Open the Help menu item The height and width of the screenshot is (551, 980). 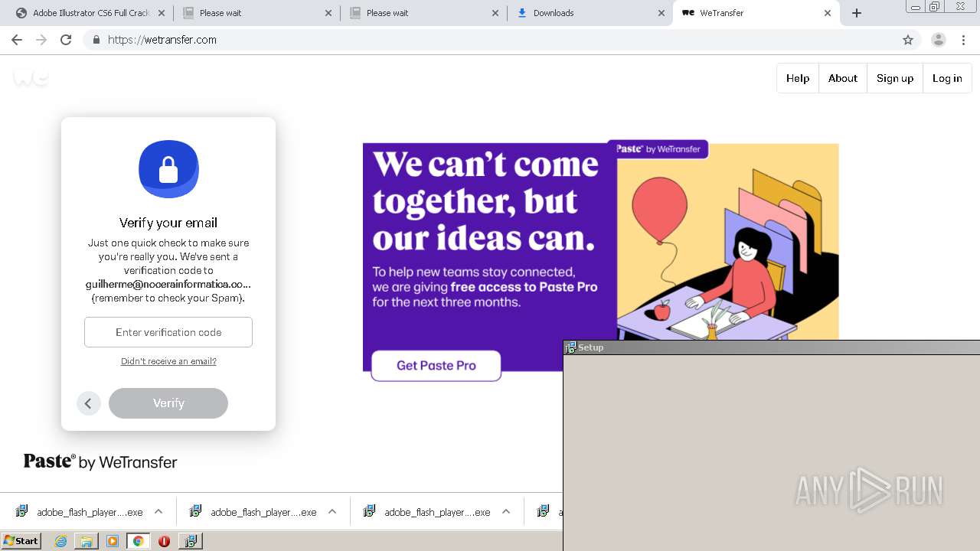(798, 78)
